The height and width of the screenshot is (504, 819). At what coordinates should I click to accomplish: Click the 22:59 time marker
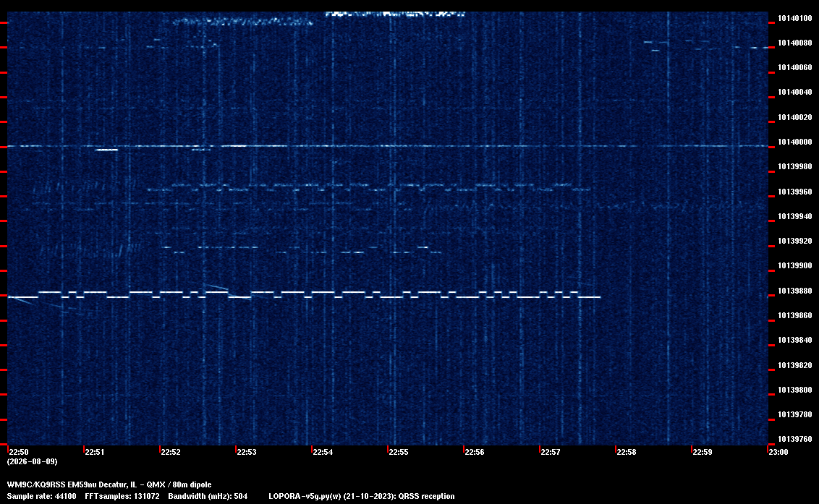[702, 452]
